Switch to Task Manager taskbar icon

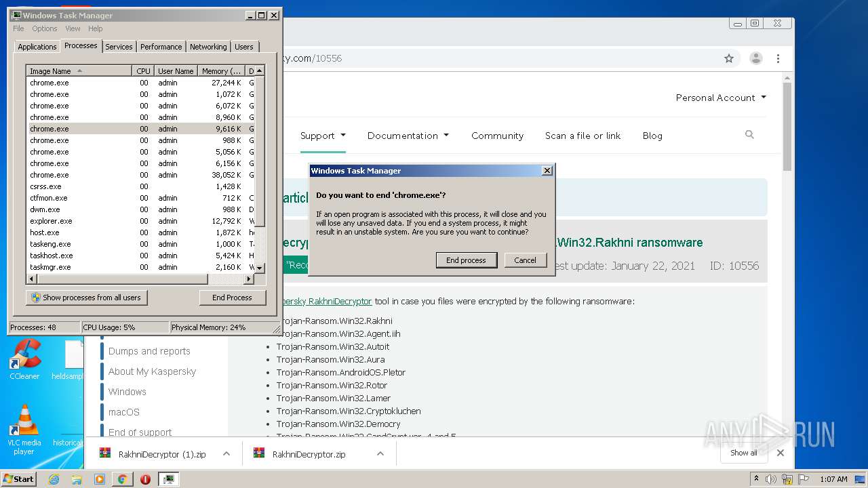pos(168,479)
